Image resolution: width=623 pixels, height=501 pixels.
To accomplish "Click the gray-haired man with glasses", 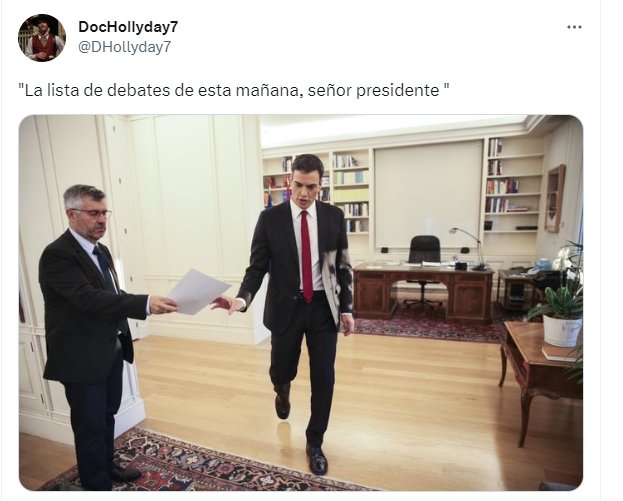I will coord(93,336).
